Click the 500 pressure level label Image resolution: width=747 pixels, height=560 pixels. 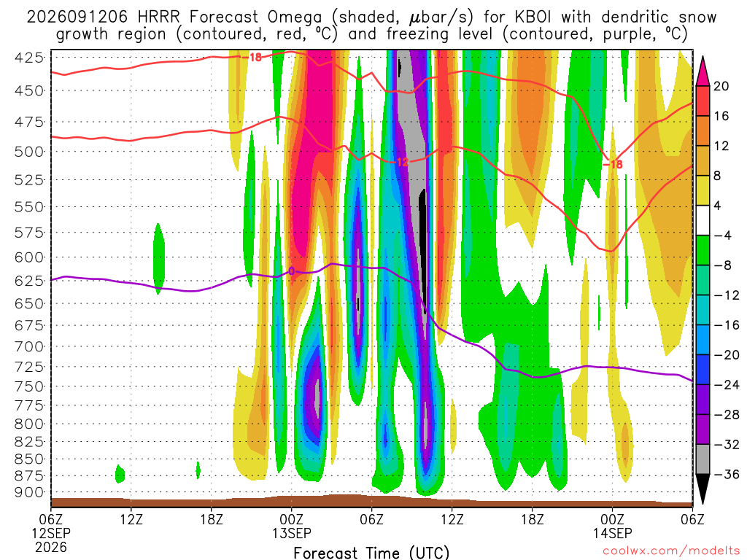(29, 152)
